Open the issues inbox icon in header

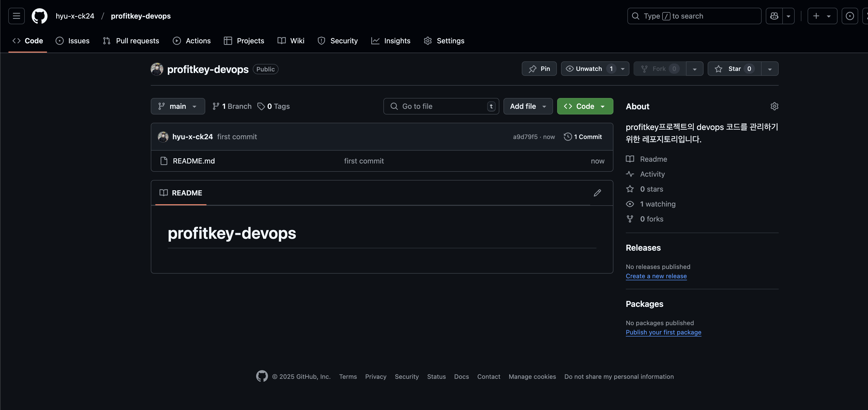pos(849,16)
